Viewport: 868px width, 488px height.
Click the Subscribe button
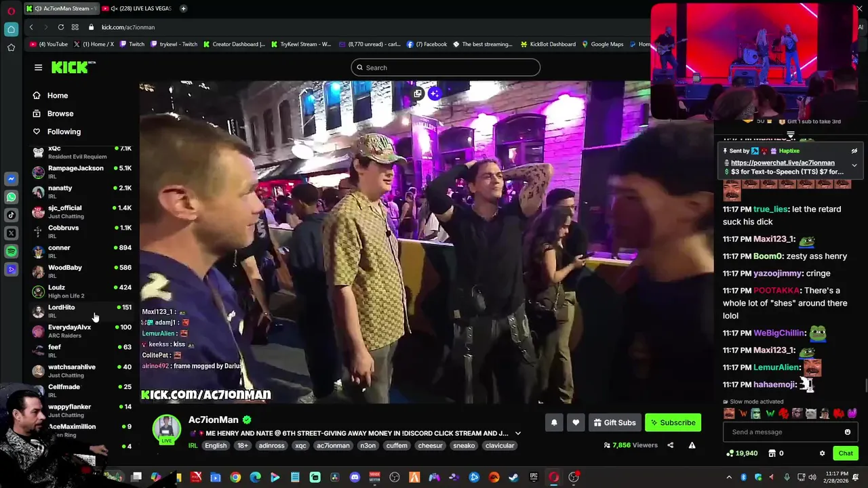[673, 422]
